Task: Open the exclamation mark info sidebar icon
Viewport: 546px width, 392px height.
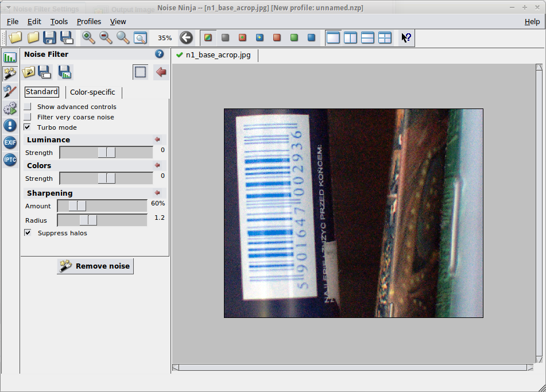Action: click(10, 125)
